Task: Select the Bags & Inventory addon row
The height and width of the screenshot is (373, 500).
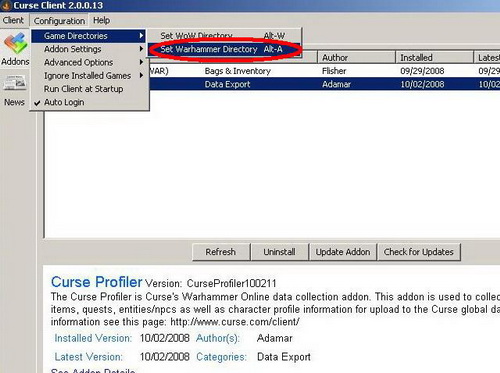Action: (x=272, y=71)
